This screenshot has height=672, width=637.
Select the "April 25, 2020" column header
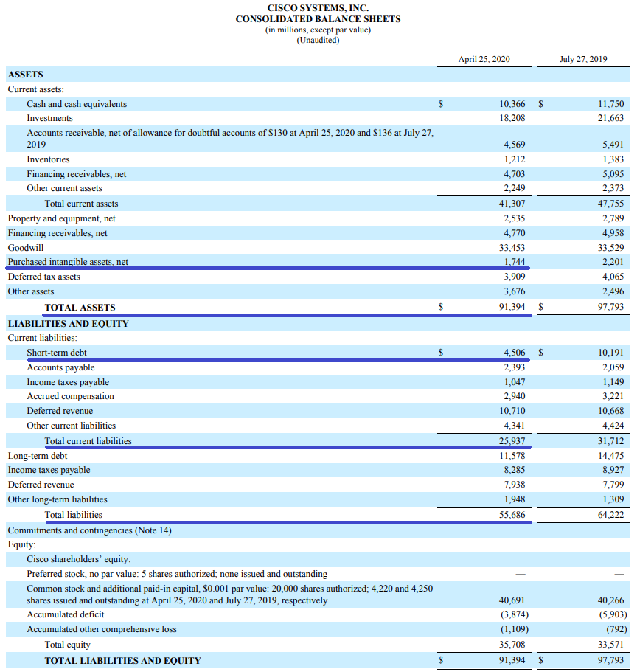484,59
